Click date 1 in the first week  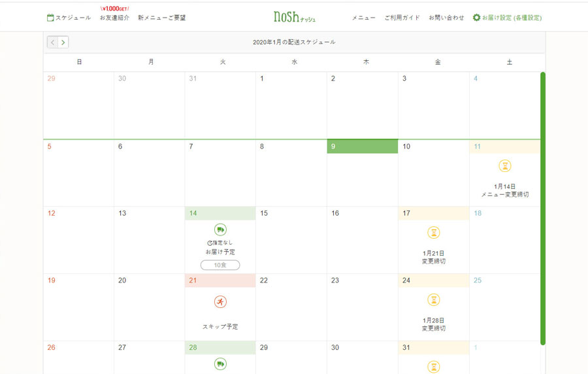262,78
